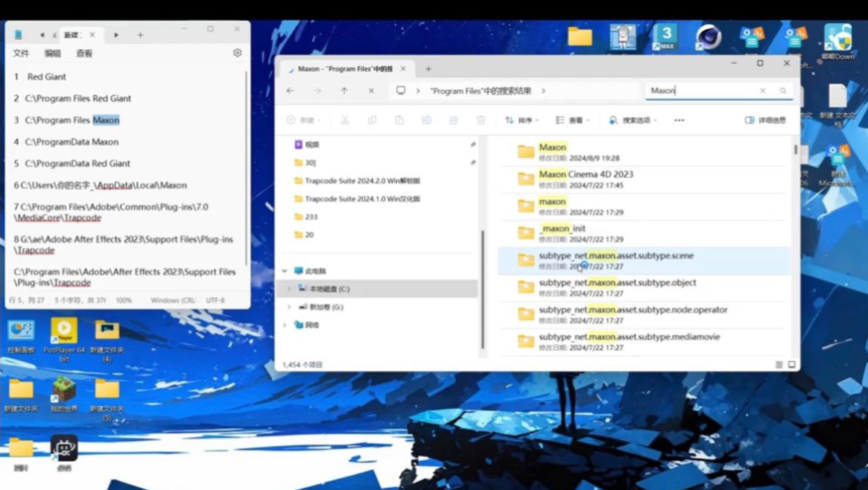The image size is (868, 490).
Task: Click the Notepad app icon in title bar
Action: coord(19,35)
